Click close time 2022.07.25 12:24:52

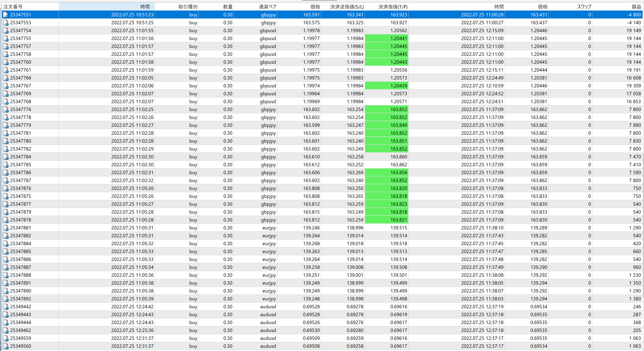click(x=482, y=94)
